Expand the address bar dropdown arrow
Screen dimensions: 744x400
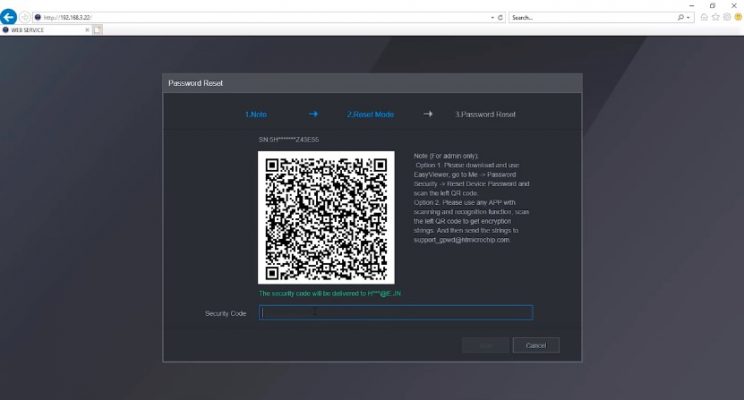(492, 18)
